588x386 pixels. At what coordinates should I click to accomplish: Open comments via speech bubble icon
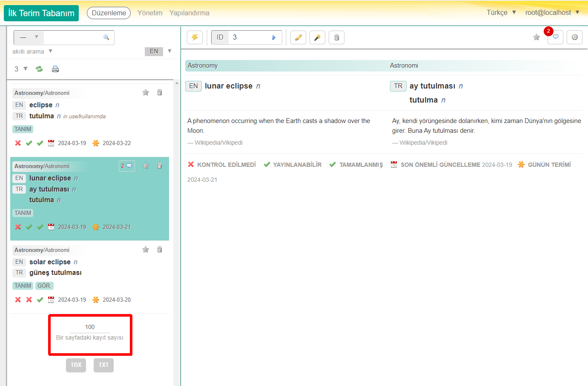point(555,37)
